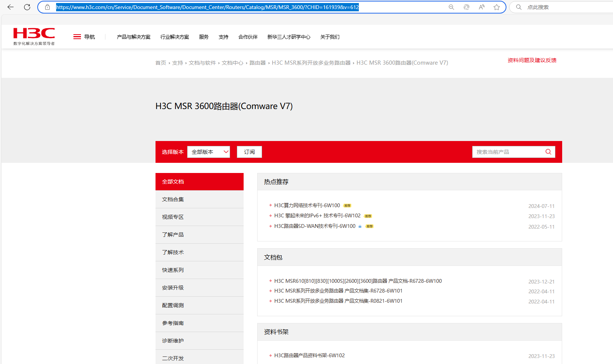
Task: Select 了解产品 in sidebar
Action: tap(200, 235)
